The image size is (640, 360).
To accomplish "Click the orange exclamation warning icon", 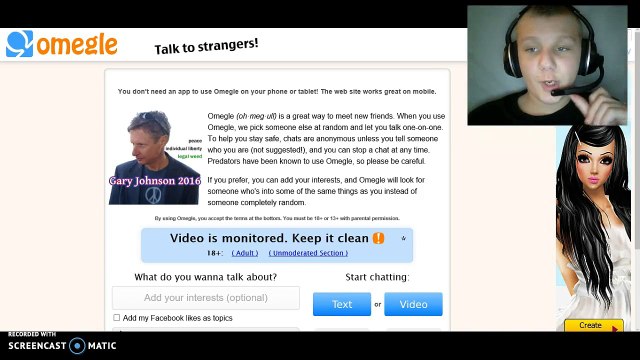I will [x=378, y=238].
